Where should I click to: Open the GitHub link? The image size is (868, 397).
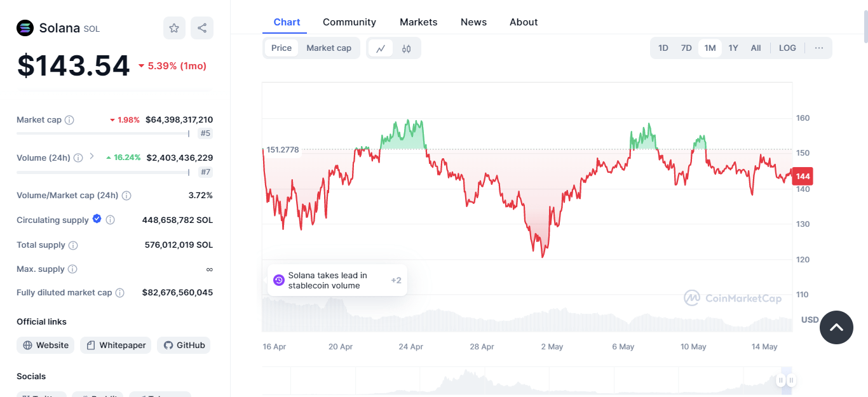(x=184, y=346)
